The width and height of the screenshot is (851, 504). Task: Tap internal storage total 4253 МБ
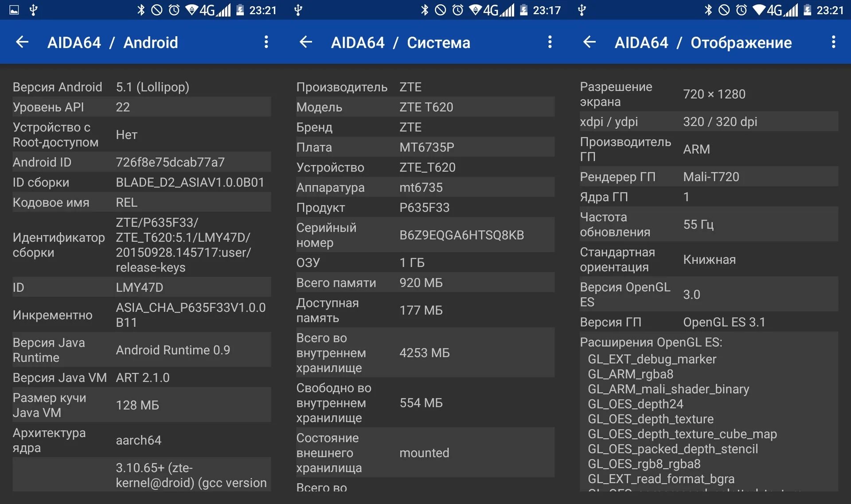[425, 353]
